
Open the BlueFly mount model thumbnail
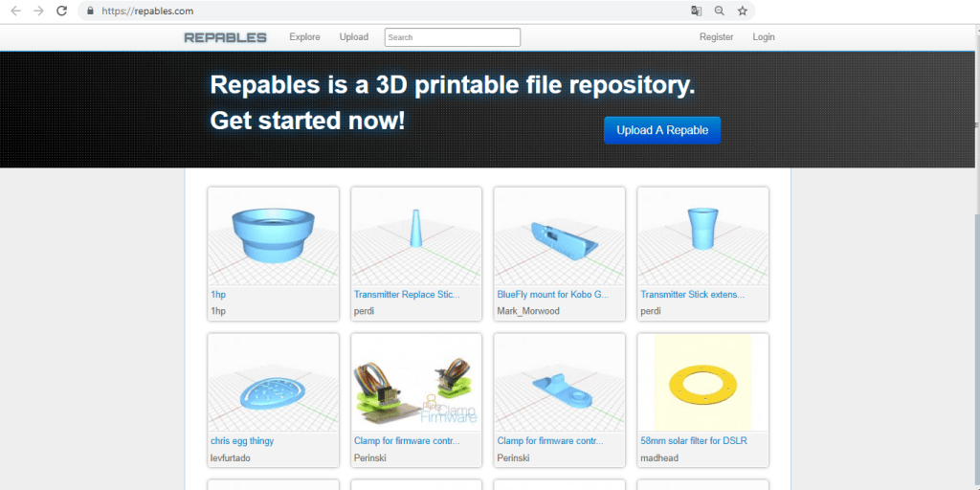[x=559, y=237]
